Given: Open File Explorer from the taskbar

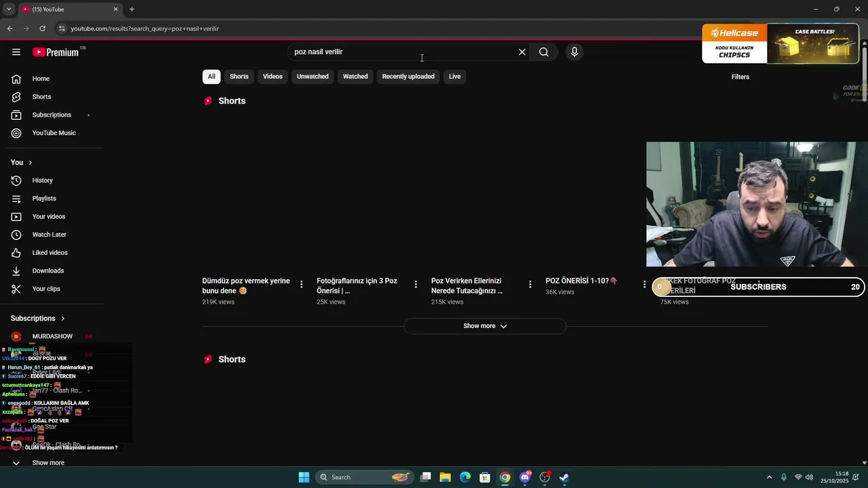Looking at the screenshot, I should pos(446,477).
